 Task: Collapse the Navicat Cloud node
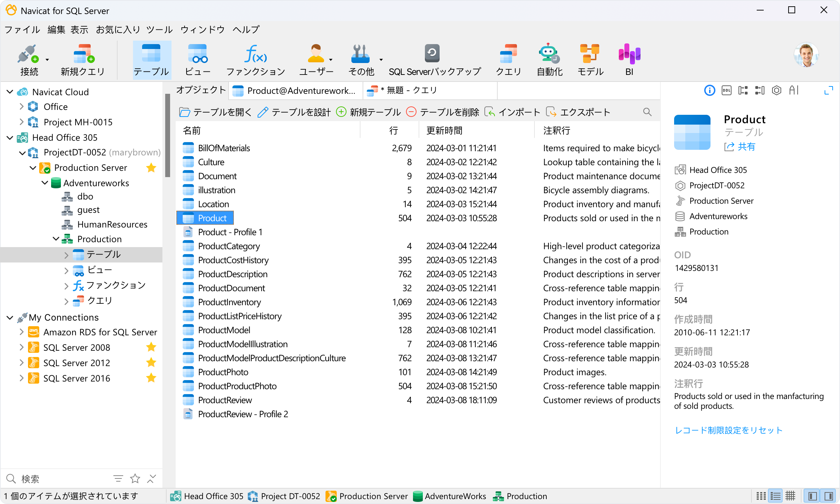coord(10,92)
